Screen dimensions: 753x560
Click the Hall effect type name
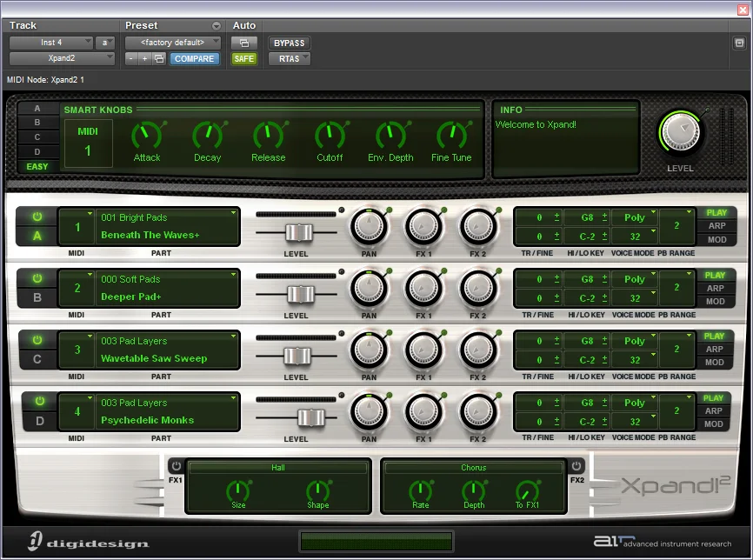pos(278,467)
